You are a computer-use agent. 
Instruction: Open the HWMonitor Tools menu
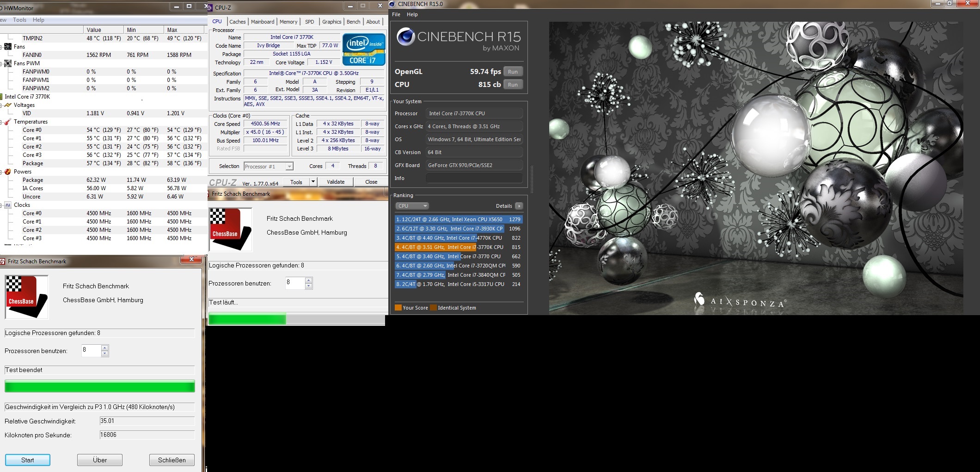pyautogui.click(x=19, y=20)
